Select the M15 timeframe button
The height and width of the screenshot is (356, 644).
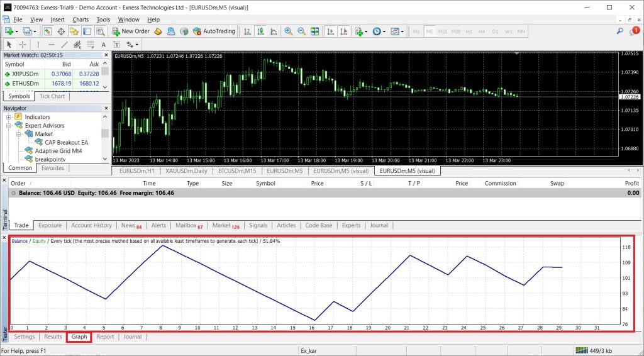point(442,31)
